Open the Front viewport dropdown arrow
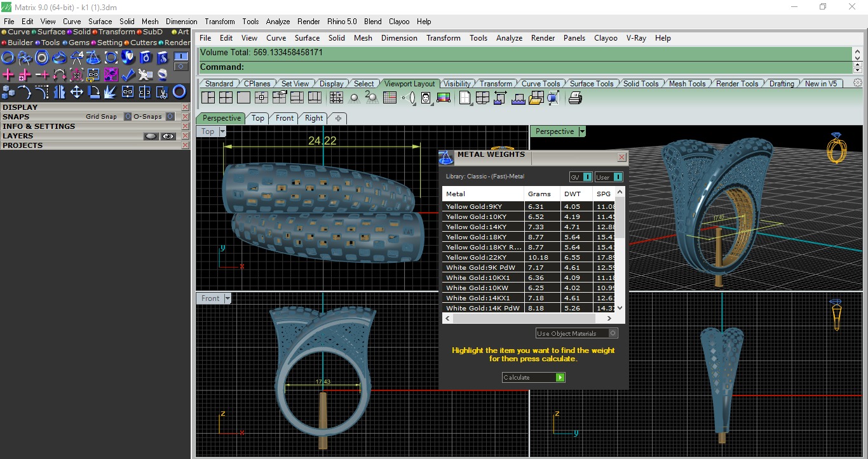The image size is (868, 459). coord(227,298)
